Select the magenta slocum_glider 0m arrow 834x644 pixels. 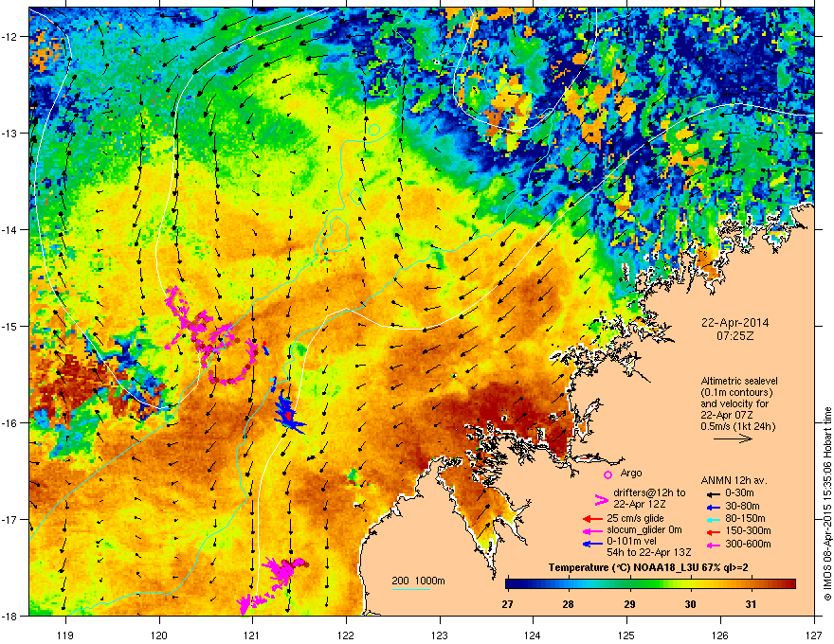pos(592,530)
